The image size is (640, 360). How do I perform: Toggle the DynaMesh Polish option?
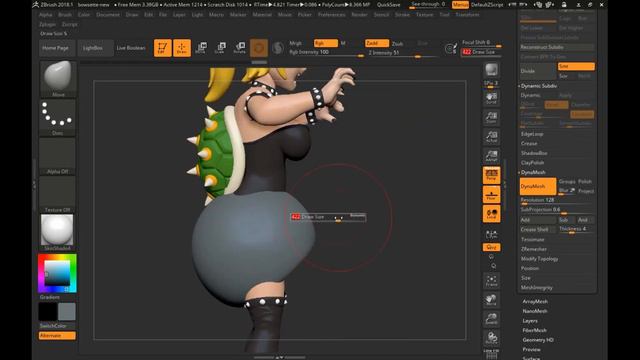point(585,181)
